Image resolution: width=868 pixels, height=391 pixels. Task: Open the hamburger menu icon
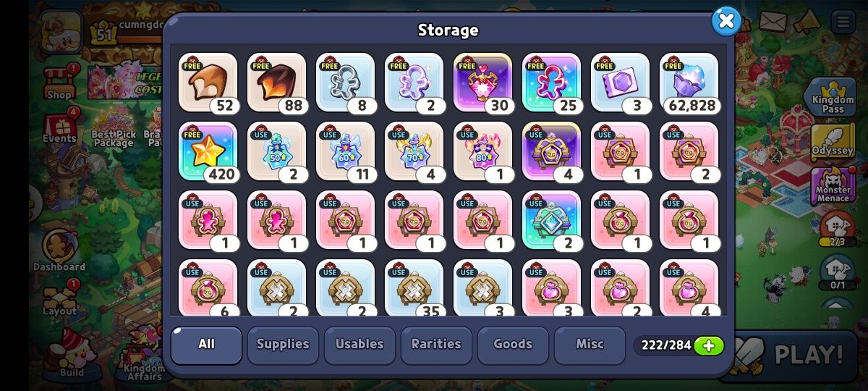click(x=843, y=22)
